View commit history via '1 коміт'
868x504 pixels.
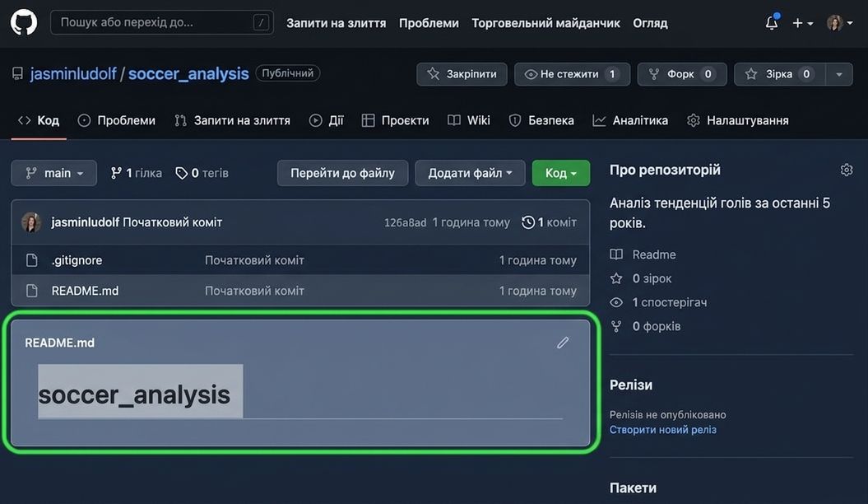coord(549,222)
